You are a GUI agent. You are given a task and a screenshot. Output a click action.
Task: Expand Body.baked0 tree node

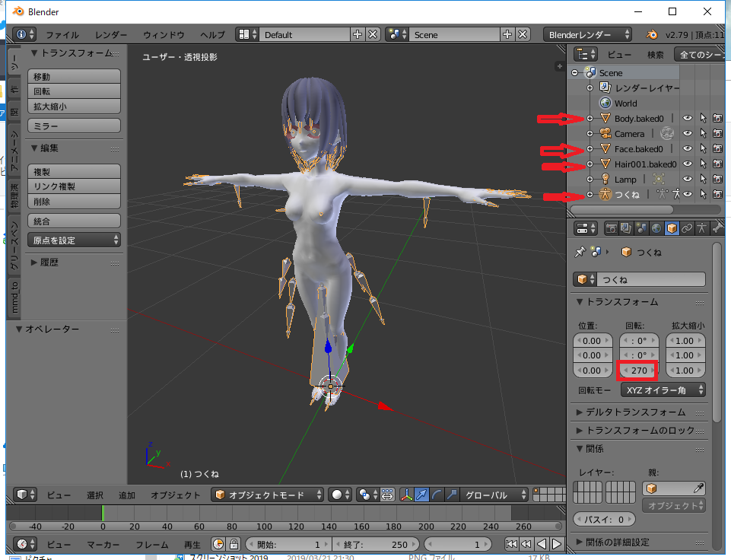pos(590,119)
